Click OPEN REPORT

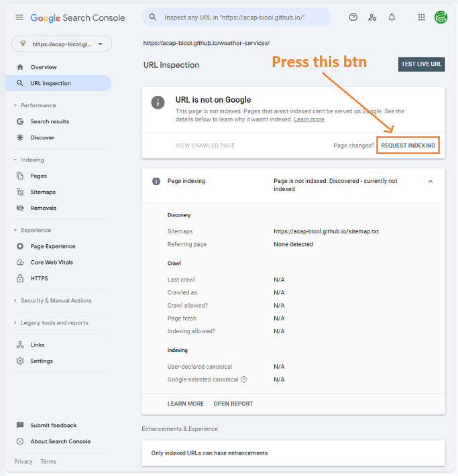(x=233, y=404)
